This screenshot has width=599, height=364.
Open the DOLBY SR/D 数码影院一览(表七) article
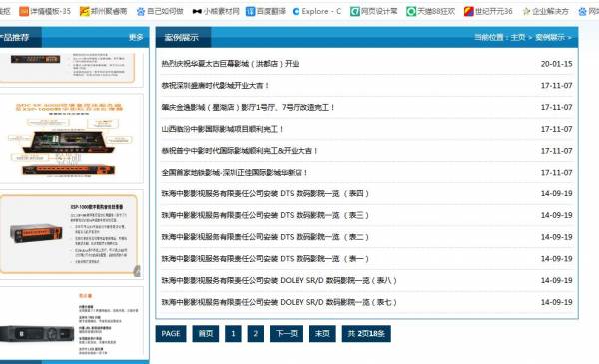(x=280, y=302)
